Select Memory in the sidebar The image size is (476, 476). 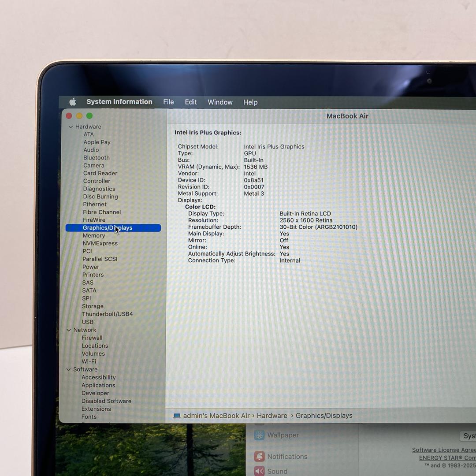point(94,235)
